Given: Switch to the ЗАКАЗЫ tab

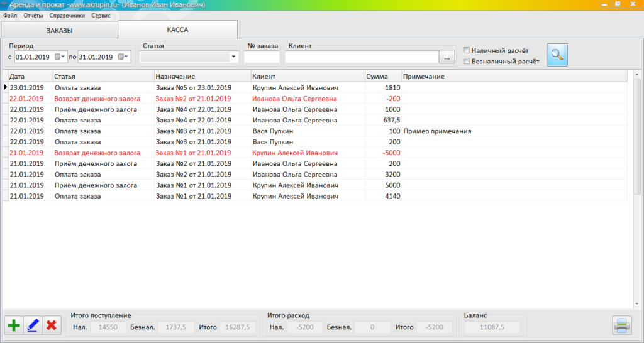Looking at the screenshot, I should click(59, 30).
